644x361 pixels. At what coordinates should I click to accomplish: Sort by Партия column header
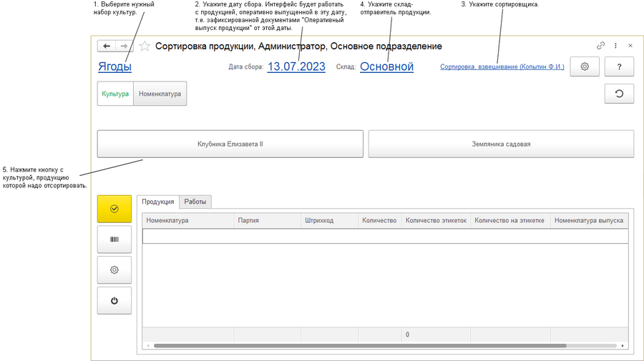click(268, 220)
